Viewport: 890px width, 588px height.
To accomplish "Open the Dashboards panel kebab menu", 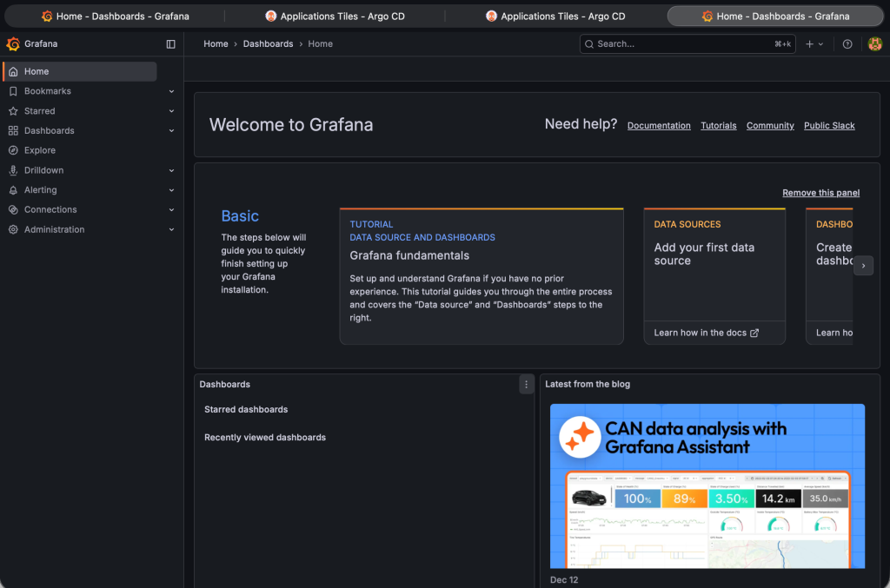I will point(526,383).
